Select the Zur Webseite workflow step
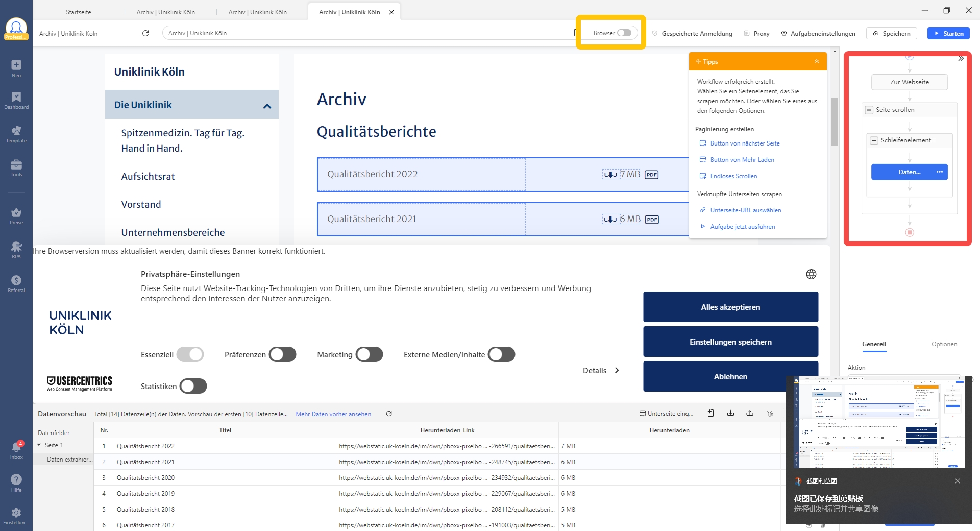The image size is (980, 531). (x=910, y=82)
